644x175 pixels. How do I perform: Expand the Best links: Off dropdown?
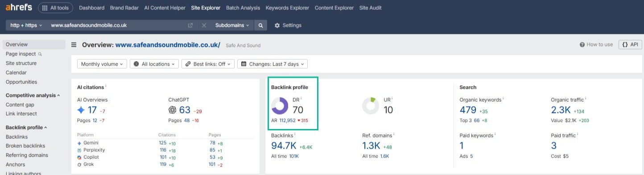(208, 64)
